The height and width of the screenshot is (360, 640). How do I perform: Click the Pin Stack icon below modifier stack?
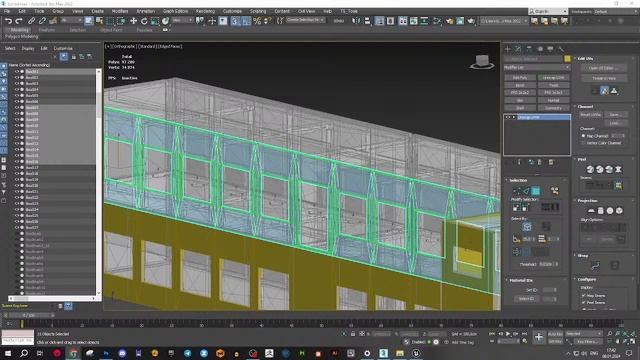pos(519,162)
